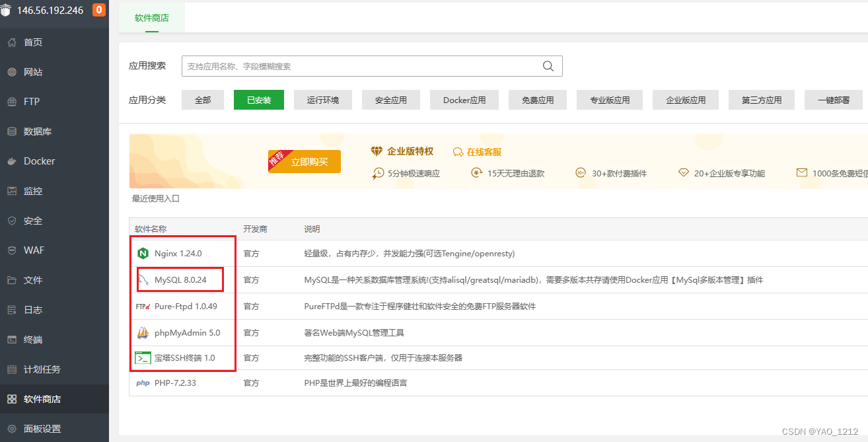Filter by 运行环境 category
868x442 pixels.
[323, 100]
